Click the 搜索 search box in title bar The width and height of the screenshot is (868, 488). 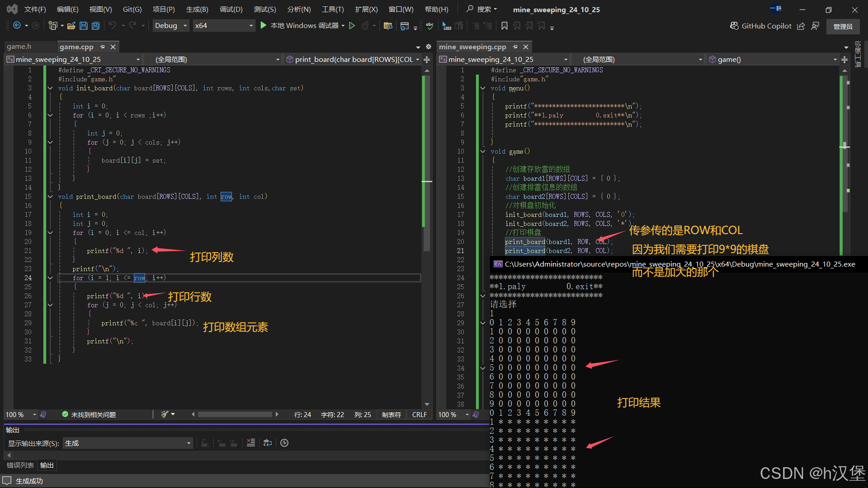point(482,9)
